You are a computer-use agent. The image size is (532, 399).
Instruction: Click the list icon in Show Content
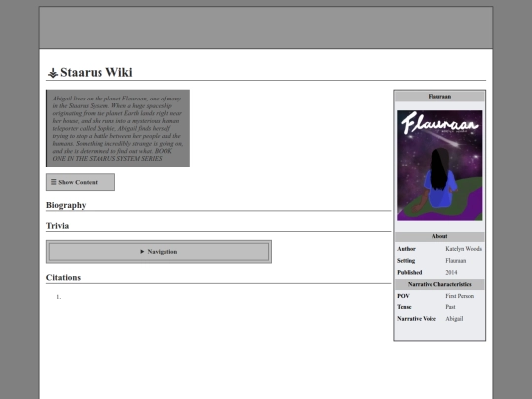click(53, 182)
